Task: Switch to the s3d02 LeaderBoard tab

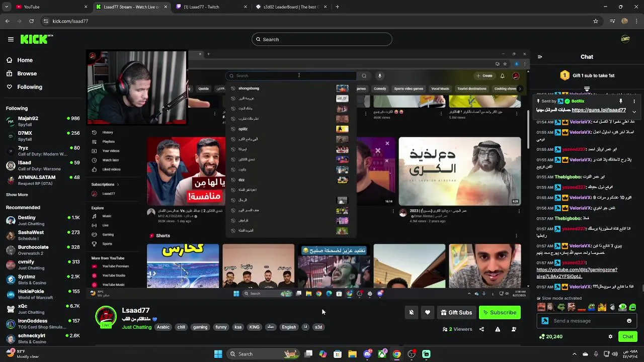Action: (x=291, y=7)
